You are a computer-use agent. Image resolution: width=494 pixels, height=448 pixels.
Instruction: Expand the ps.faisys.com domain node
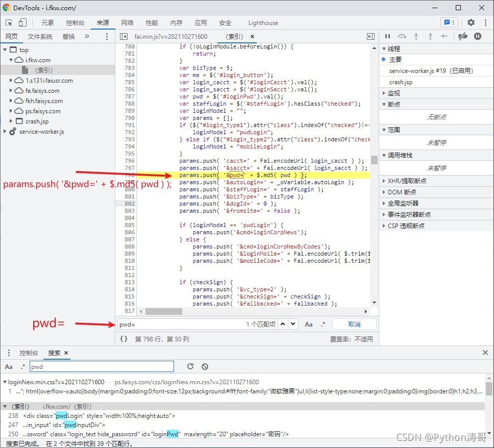point(11,111)
